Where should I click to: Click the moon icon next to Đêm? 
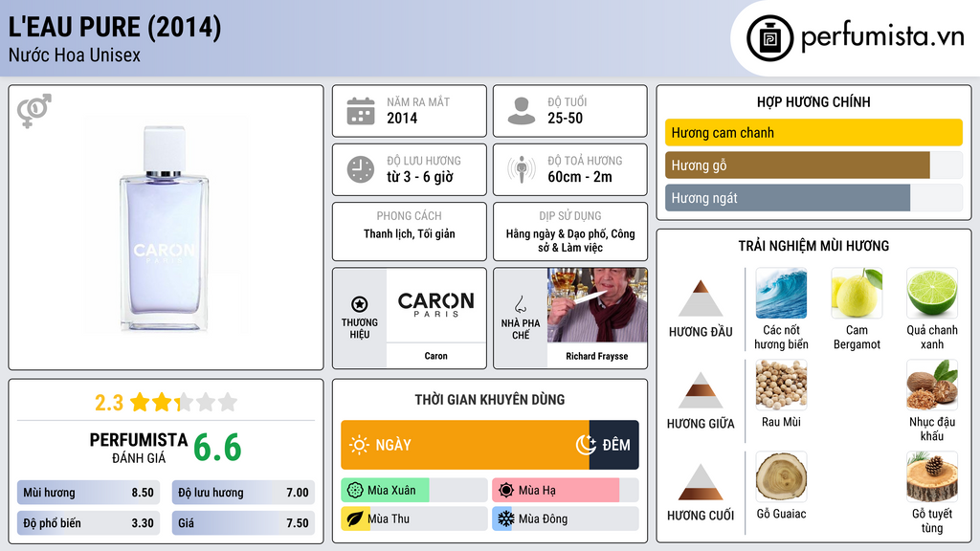[x=586, y=445]
